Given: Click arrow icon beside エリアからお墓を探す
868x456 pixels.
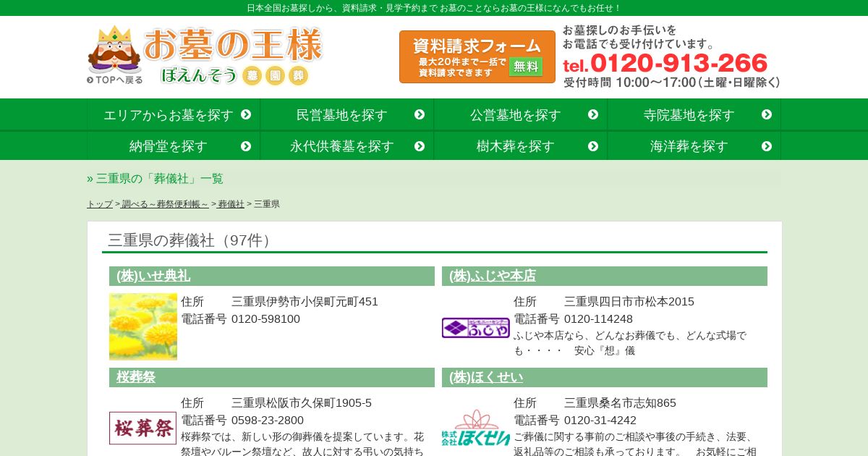Looking at the screenshot, I should pyautogui.click(x=246, y=114).
